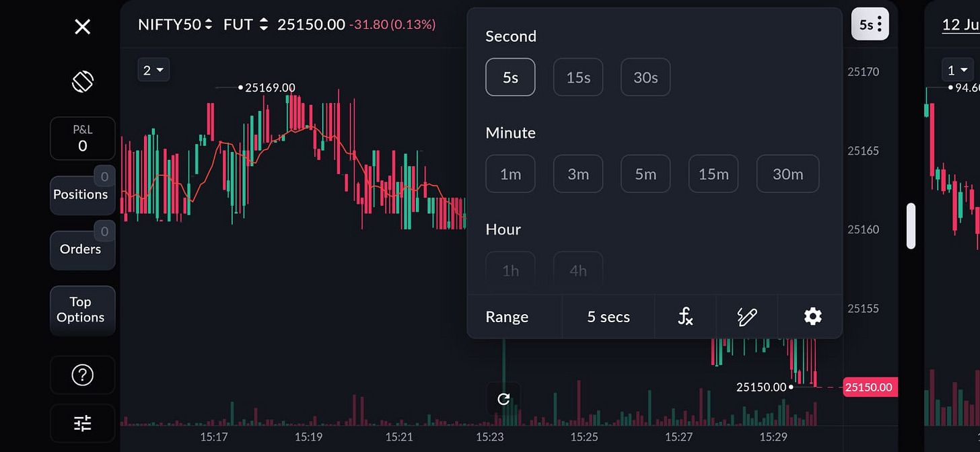Viewport: 980px width, 452px height.
Task: Choose the 15m minute interval
Action: 713,174
